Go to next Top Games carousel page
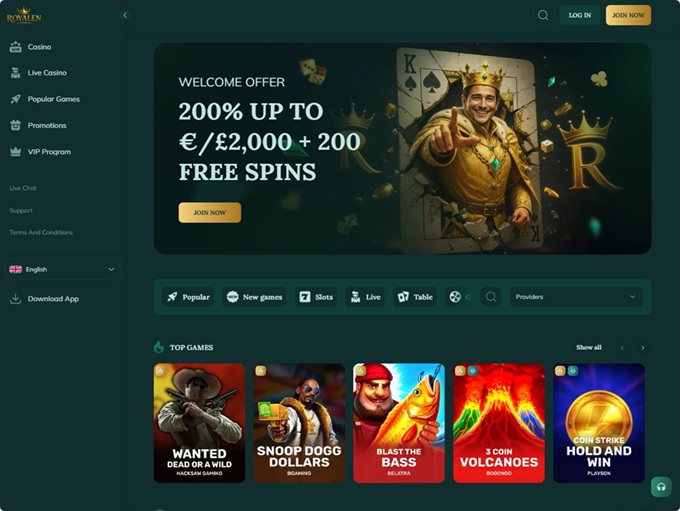Viewport: 680px width, 511px height. point(643,347)
